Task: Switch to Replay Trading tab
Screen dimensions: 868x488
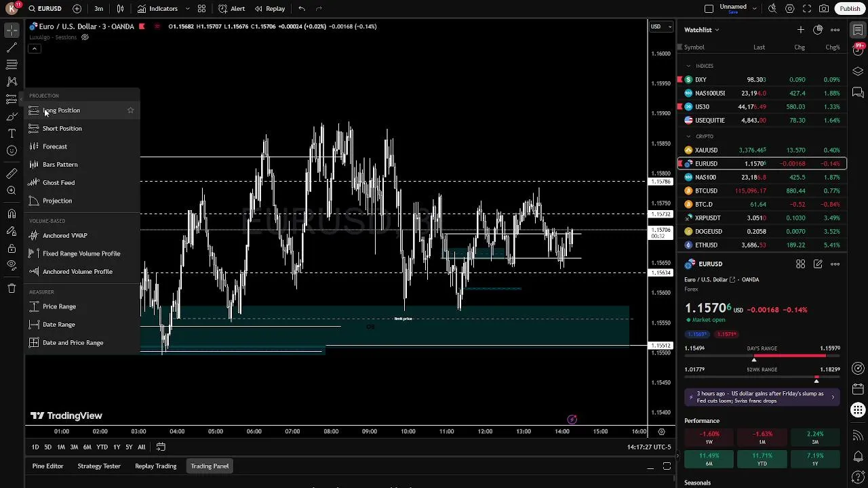Action: [155, 466]
